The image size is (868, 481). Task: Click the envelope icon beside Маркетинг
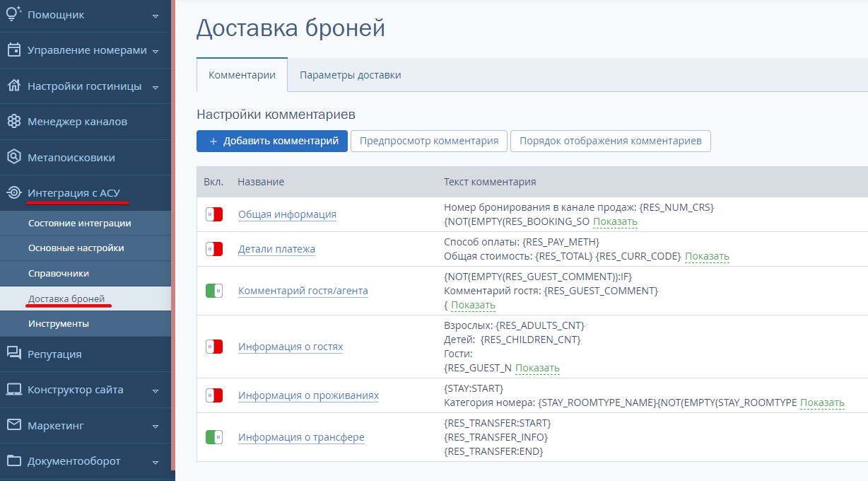13,425
